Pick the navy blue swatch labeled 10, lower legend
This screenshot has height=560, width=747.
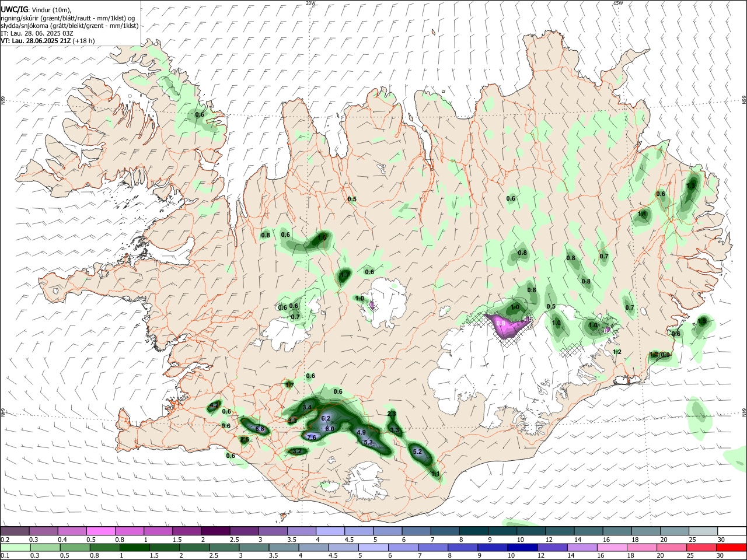(x=522, y=547)
